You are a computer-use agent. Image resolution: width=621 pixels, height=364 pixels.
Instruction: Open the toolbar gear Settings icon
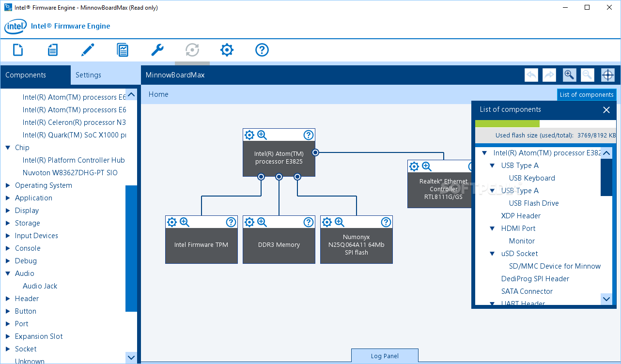pyautogui.click(x=227, y=50)
